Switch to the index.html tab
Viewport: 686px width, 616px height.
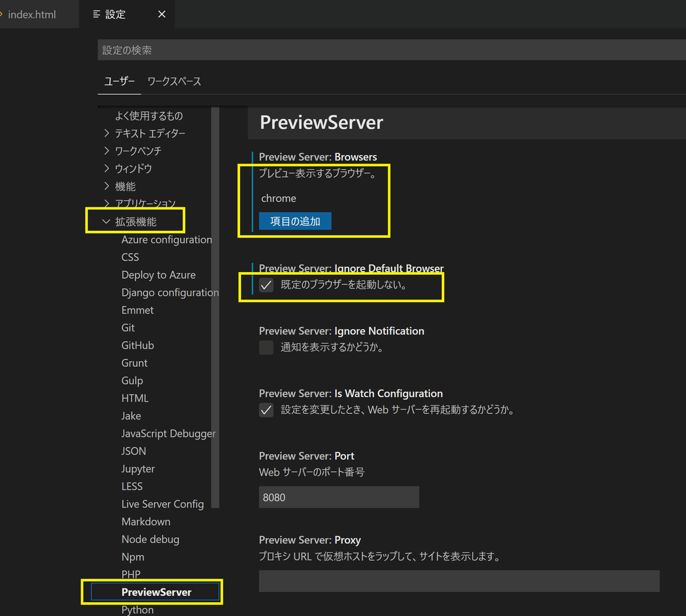[x=32, y=14]
